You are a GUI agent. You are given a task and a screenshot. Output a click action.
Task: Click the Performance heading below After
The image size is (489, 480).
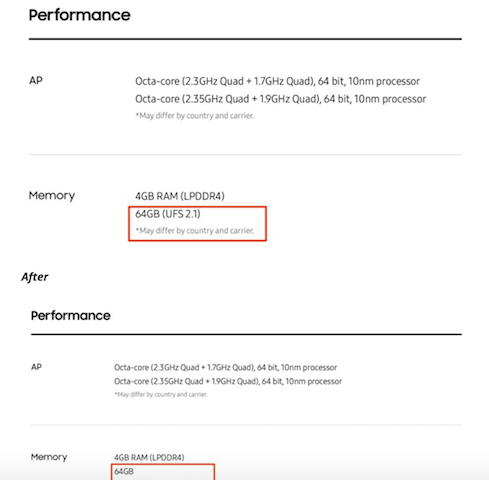click(x=70, y=316)
